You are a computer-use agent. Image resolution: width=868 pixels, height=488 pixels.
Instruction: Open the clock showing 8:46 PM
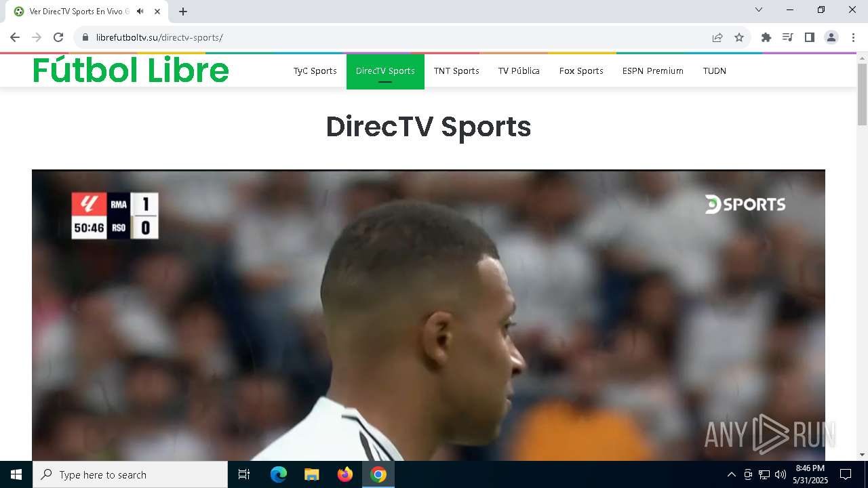pyautogui.click(x=810, y=474)
